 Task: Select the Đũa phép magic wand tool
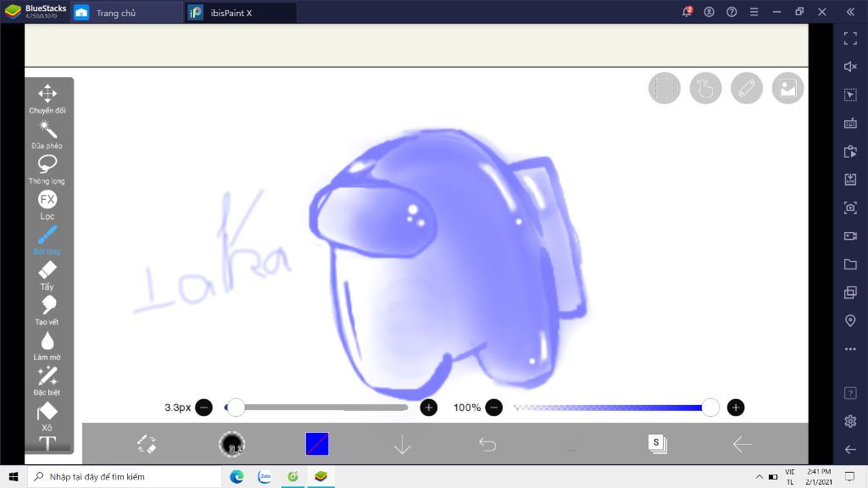[x=47, y=135]
